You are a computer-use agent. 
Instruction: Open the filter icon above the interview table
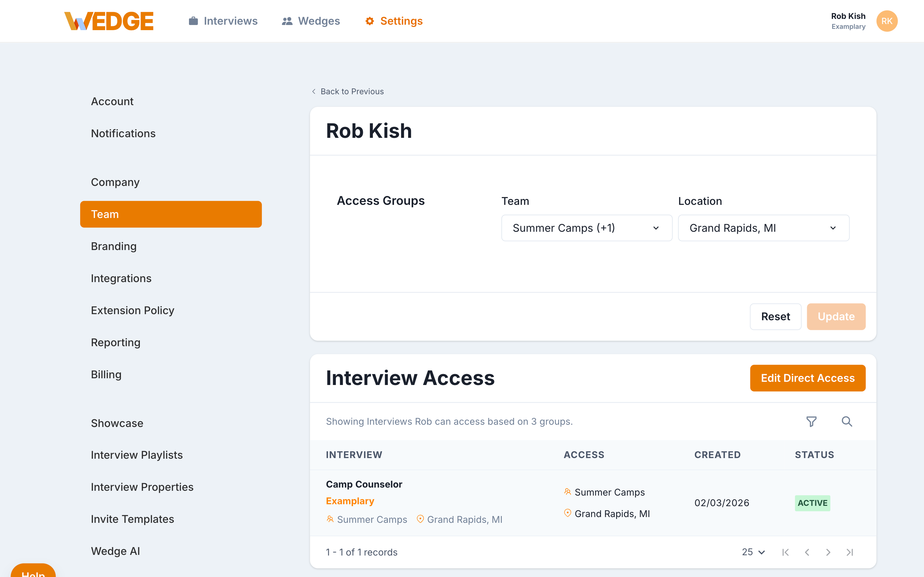811,421
